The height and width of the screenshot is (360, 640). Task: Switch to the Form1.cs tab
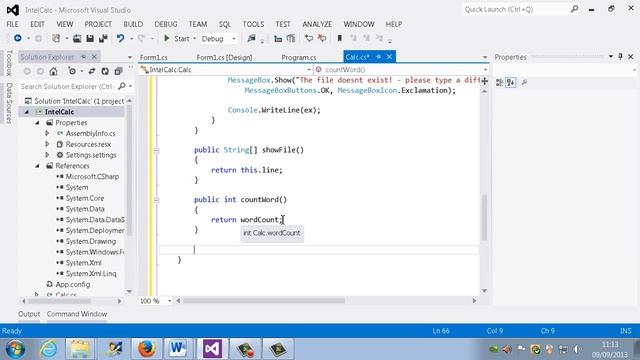tap(153, 57)
